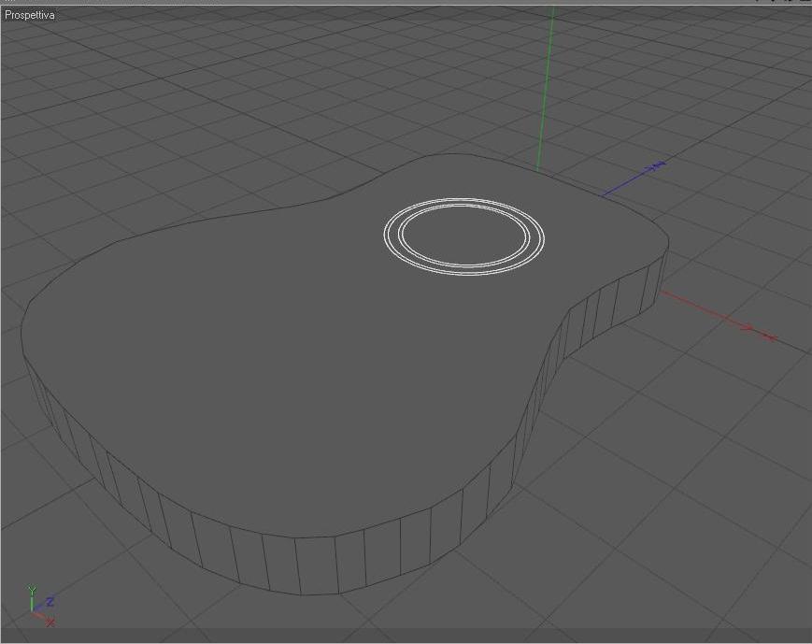812x644 pixels.
Task: Click the green Y-axis line
Action: (x=545, y=88)
